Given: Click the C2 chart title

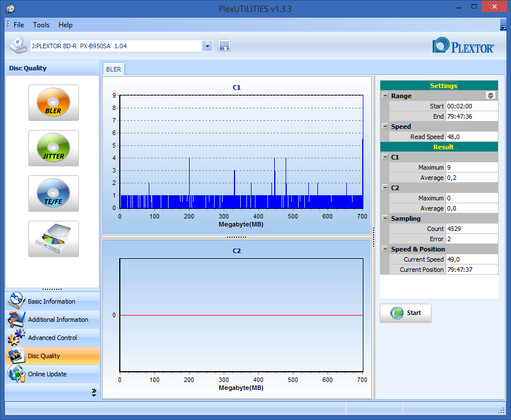Looking at the screenshot, I should point(237,251).
